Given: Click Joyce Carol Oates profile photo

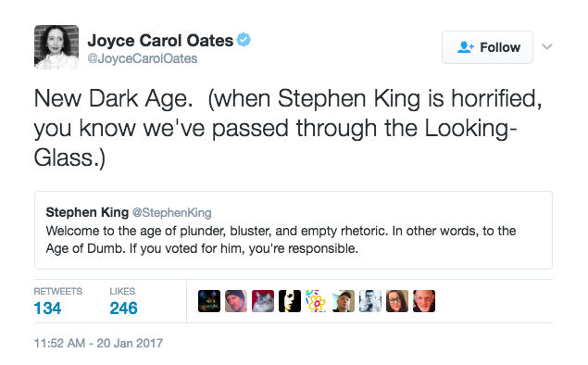Looking at the screenshot, I should (x=56, y=47).
